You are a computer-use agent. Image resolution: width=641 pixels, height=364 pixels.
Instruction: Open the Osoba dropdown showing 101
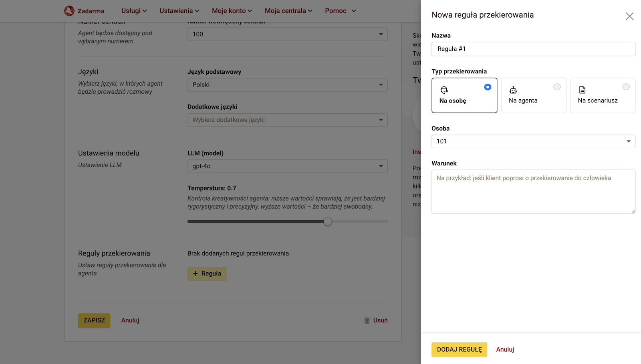tap(533, 141)
